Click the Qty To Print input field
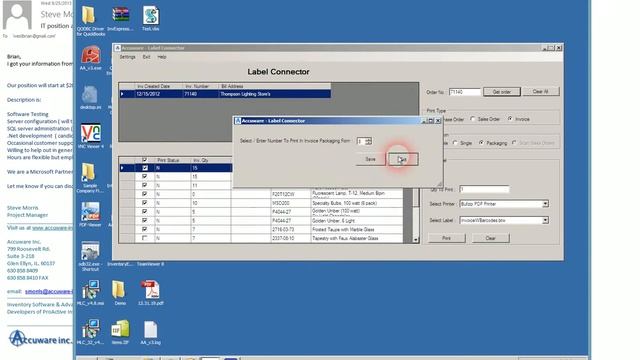The image size is (640, 360). [x=484, y=189]
